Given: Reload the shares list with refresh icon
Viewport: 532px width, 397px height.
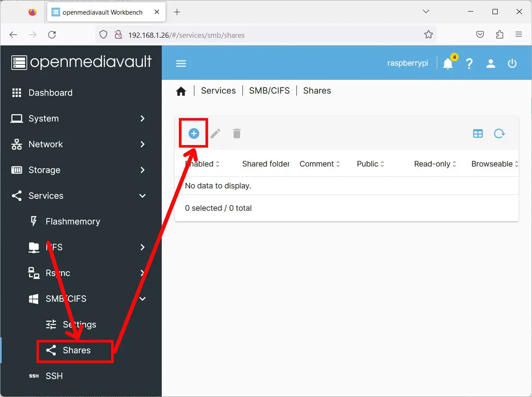Looking at the screenshot, I should coord(499,133).
